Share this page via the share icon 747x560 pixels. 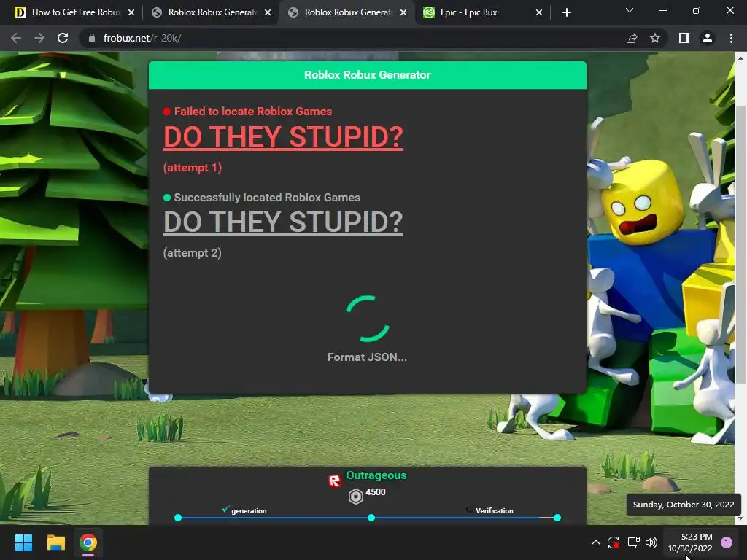pos(631,38)
